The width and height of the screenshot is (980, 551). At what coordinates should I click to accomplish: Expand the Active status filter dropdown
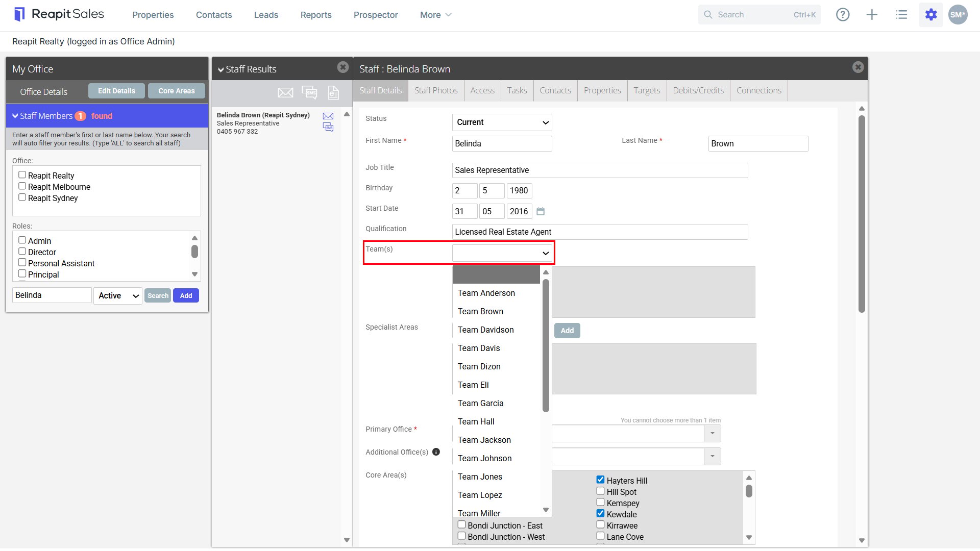point(118,295)
